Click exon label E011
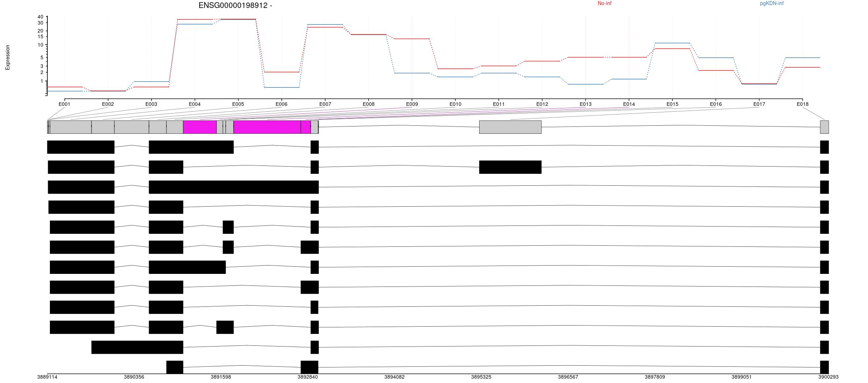Image resolution: width=868 pixels, height=383 pixels. click(x=499, y=104)
